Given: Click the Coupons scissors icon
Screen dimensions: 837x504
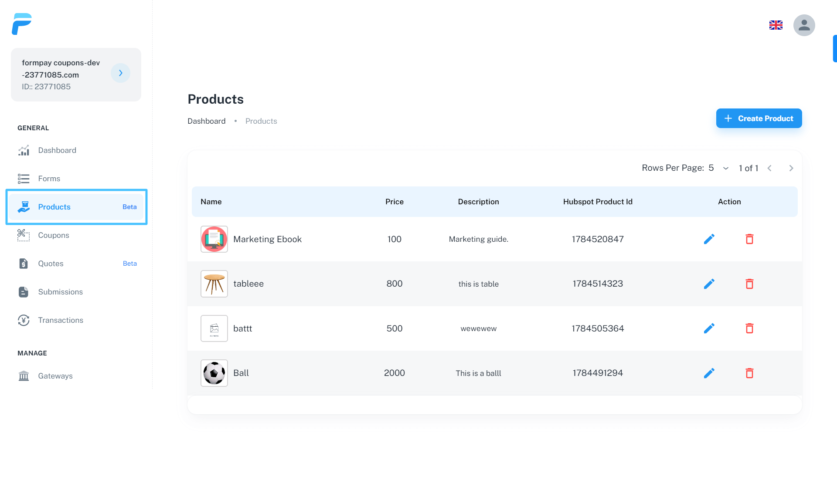Looking at the screenshot, I should click(24, 235).
